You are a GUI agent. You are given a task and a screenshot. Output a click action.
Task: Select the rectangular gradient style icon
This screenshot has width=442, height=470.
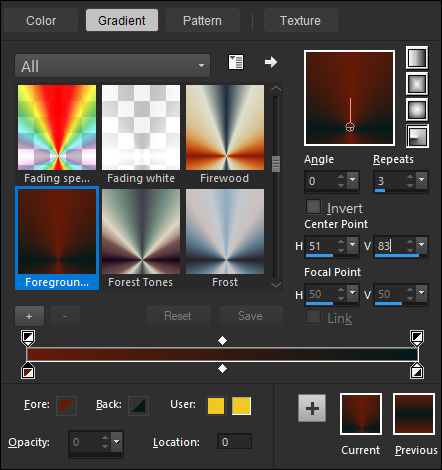(x=417, y=84)
